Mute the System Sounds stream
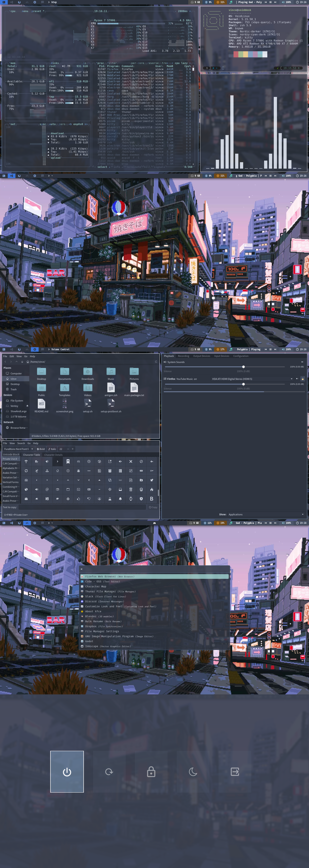The height and width of the screenshot is (868, 309). click(302, 362)
